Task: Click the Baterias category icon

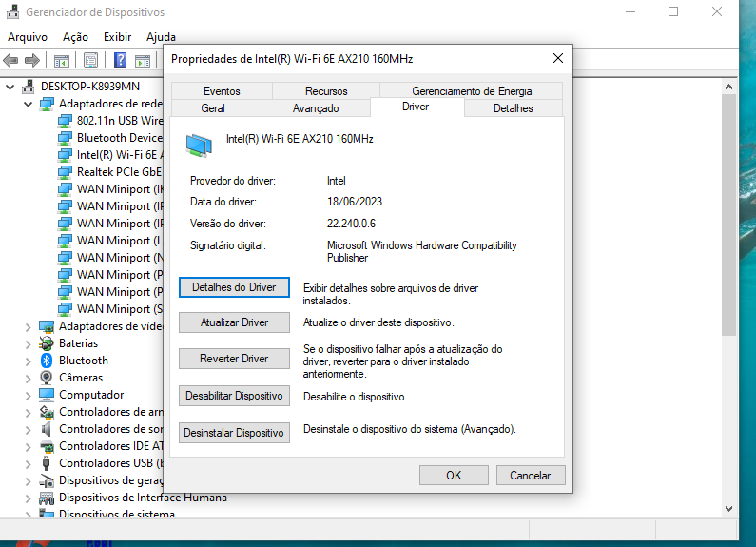Action: [47, 343]
